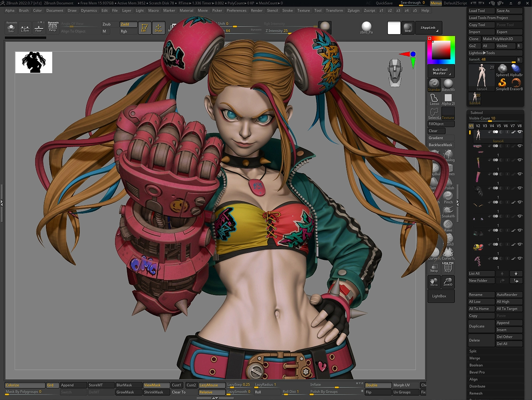
Task: Toggle Relative lazy mode
Action: 212,392
